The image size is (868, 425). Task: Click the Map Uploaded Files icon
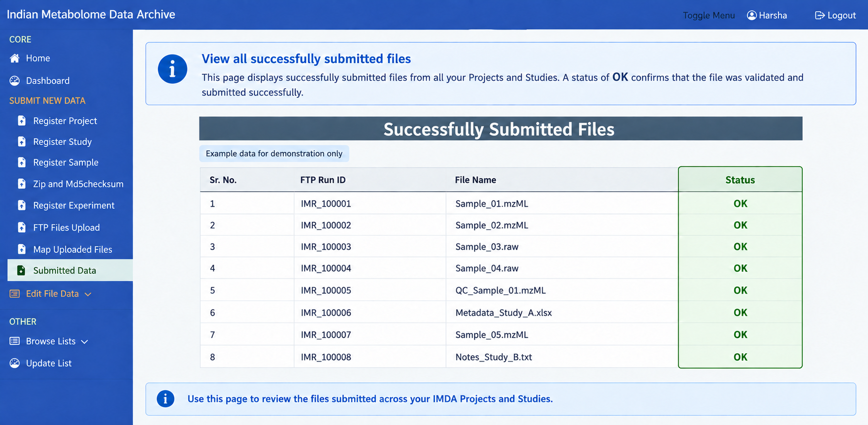22,249
